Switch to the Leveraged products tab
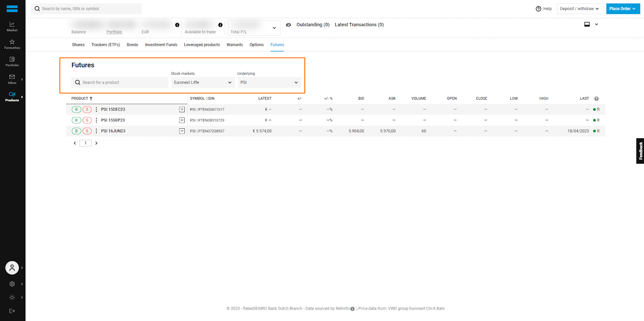Screen dimensions: 644x321 click(x=202, y=45)
